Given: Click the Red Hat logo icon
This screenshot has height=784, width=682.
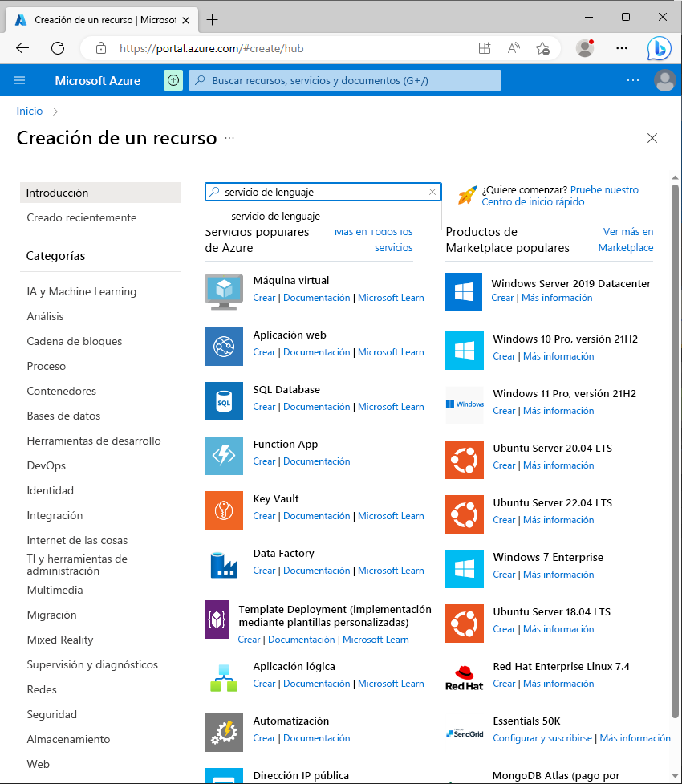Looking at the screenshot, I should click(464, 678).
